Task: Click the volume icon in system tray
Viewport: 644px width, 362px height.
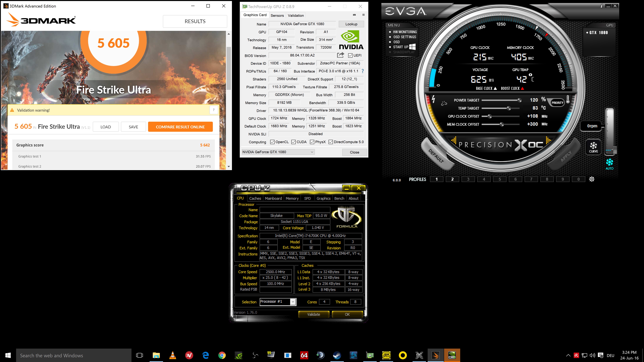Action: [x=592, y=355]
